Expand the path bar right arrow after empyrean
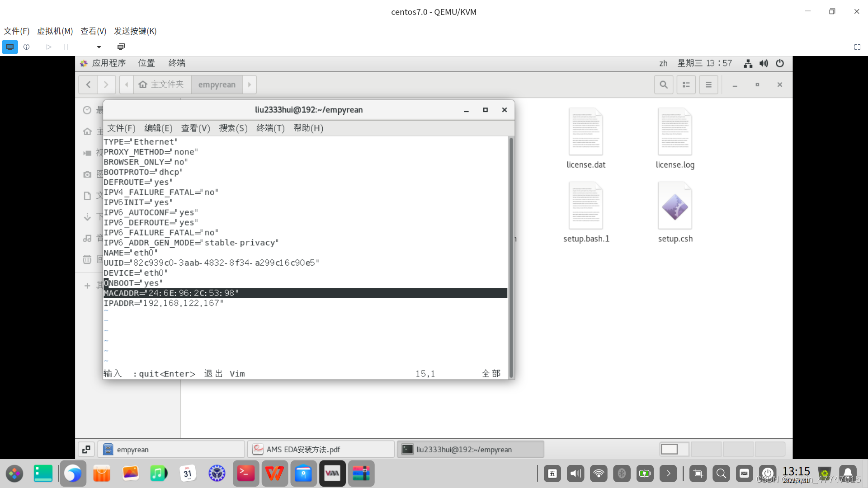The image size is (868, 488). (x=250, y=84)
